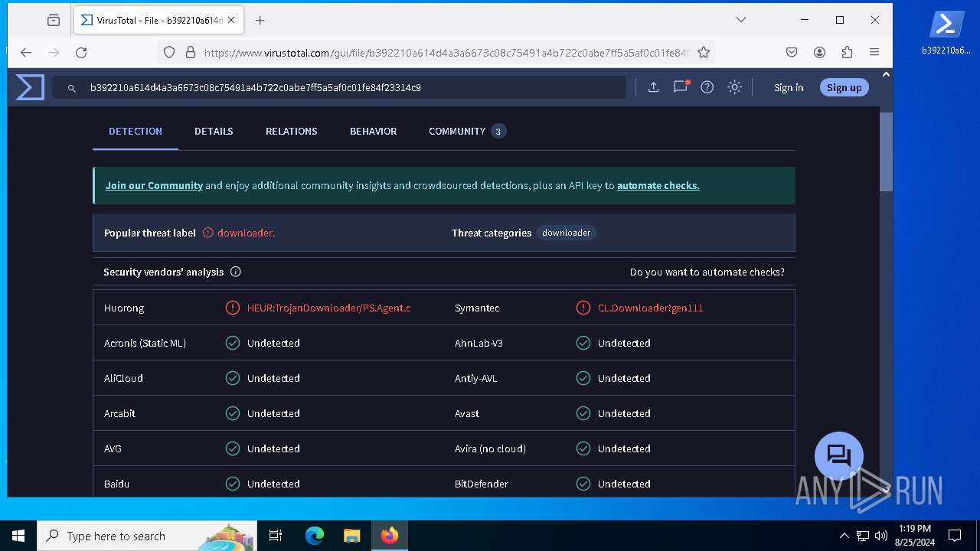Switch to the RELATIONS tab

coord(292,132)
